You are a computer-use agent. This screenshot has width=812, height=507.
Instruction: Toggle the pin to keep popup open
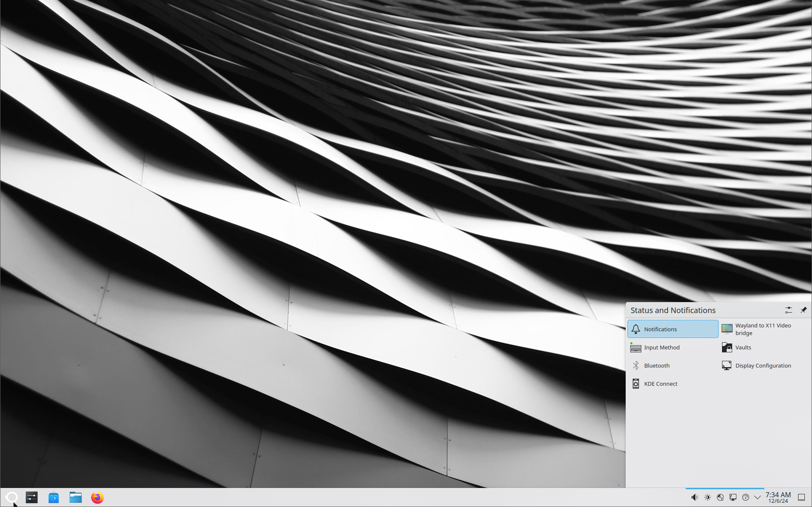click(x=804, y=310)
